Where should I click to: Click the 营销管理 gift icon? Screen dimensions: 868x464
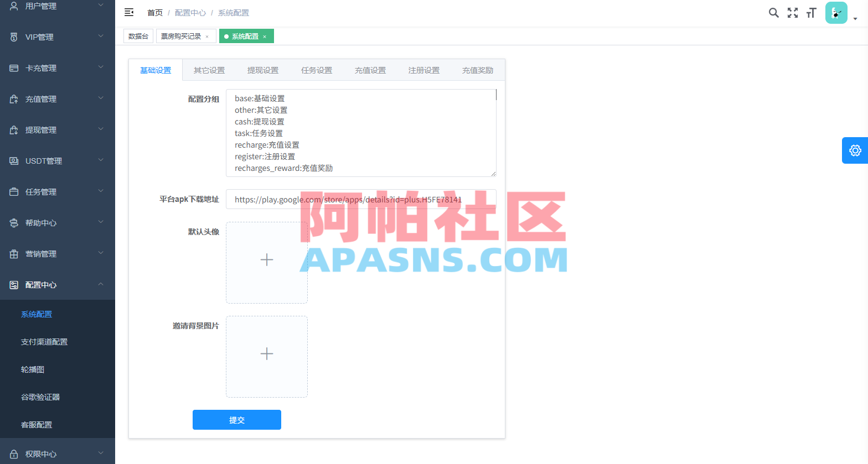point(14,254)
